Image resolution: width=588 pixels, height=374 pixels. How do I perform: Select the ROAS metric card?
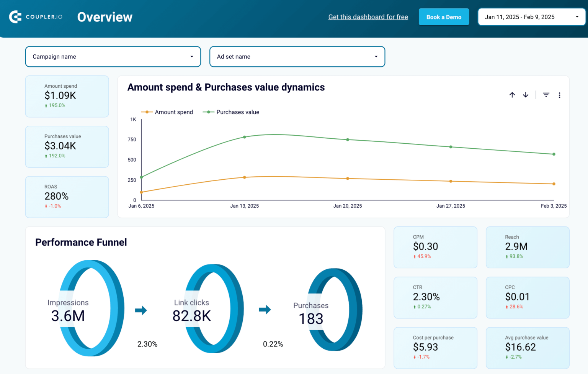67,197
